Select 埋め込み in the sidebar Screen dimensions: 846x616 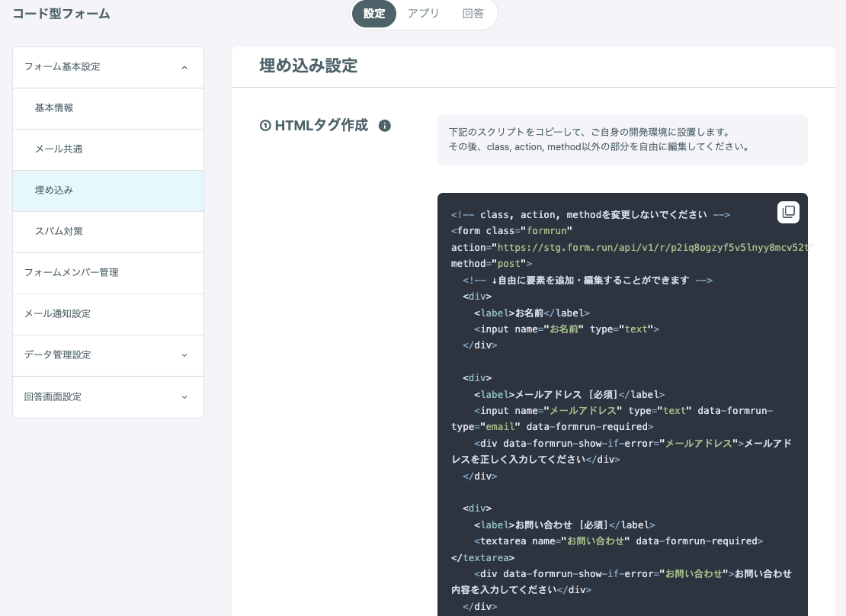108,191
